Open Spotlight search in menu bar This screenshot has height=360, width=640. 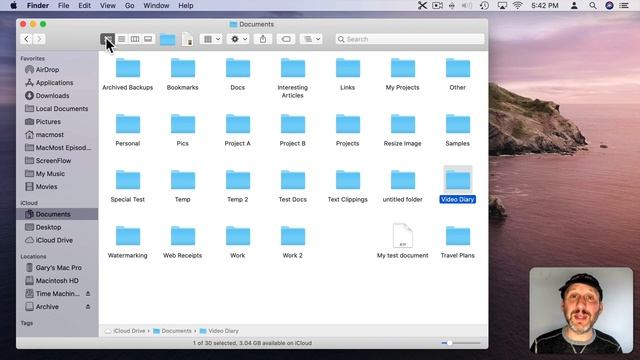593,6
